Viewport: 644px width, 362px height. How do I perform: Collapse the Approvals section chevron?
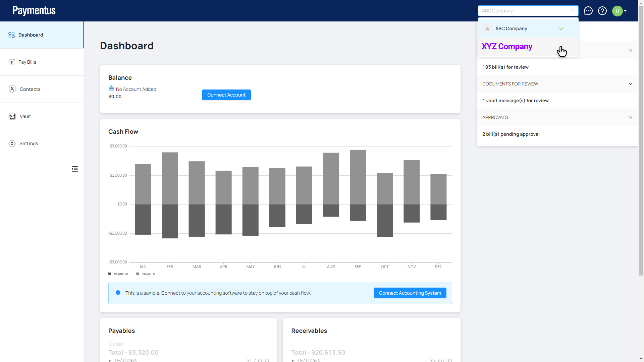pos(630,117)
